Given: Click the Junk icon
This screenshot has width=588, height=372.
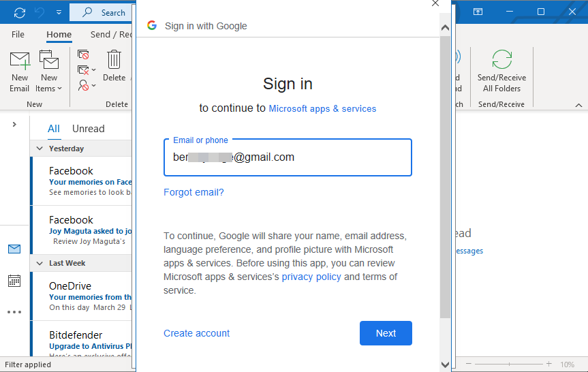Looking at the screenshot, I should coord(83,85).
